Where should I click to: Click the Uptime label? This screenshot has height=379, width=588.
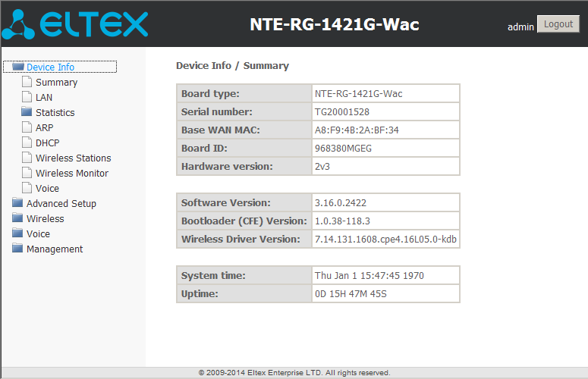[200, 294]
